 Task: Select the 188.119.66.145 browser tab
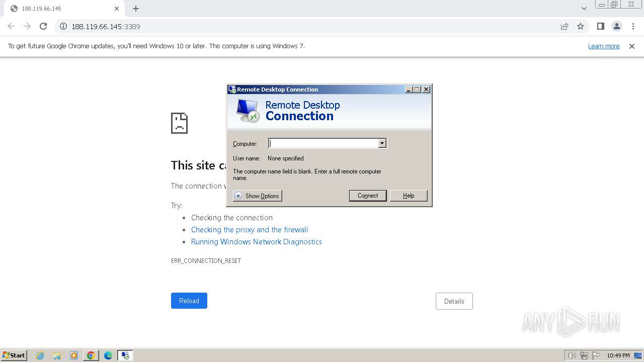coord(64,9)
